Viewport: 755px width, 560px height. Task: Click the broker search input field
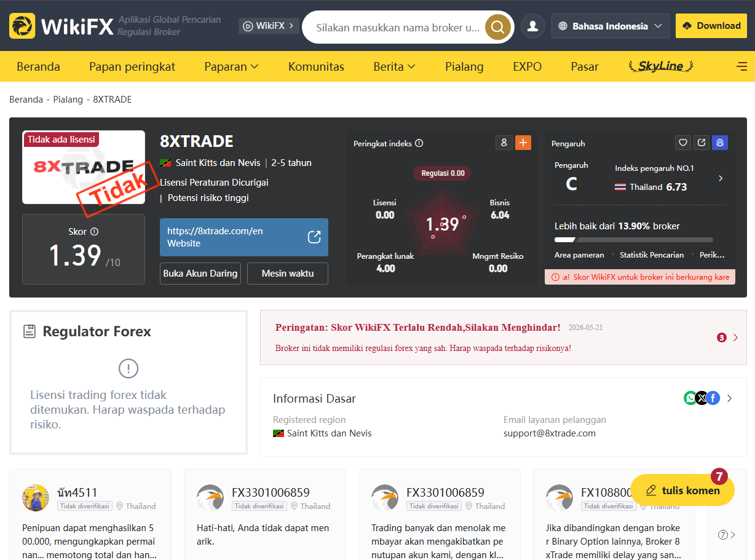point(398,27)
